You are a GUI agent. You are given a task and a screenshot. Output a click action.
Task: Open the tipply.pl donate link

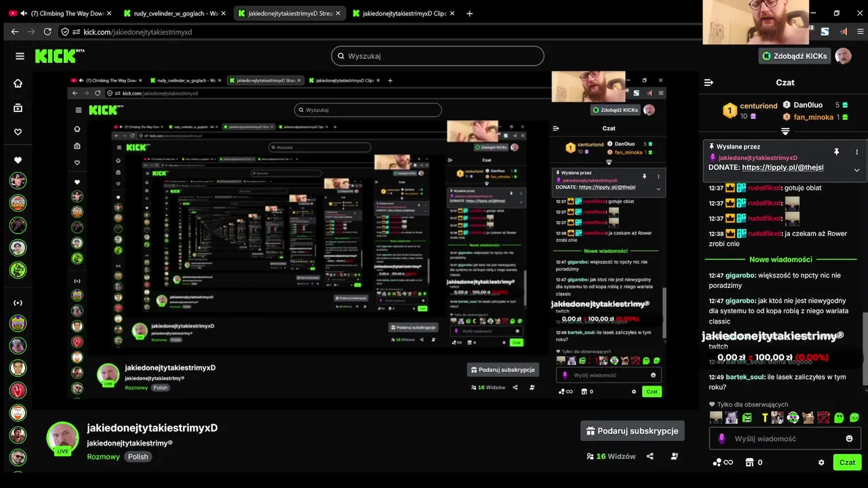click(783, 167)
